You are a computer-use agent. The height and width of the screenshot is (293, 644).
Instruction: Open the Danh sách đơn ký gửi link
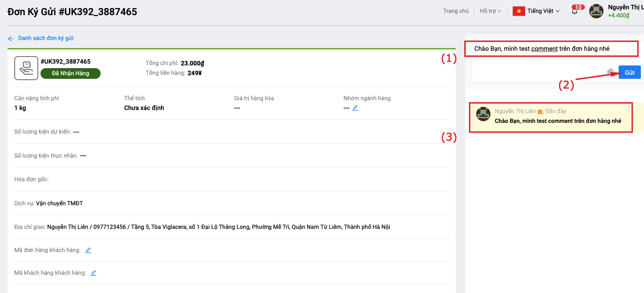(x=46, y=38)
